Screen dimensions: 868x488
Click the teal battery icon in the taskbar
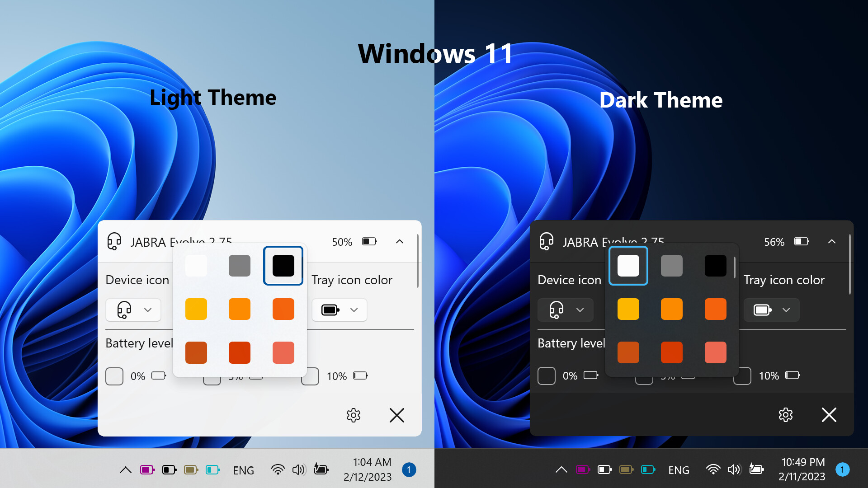pyautogui.click(x=213, y=470)
